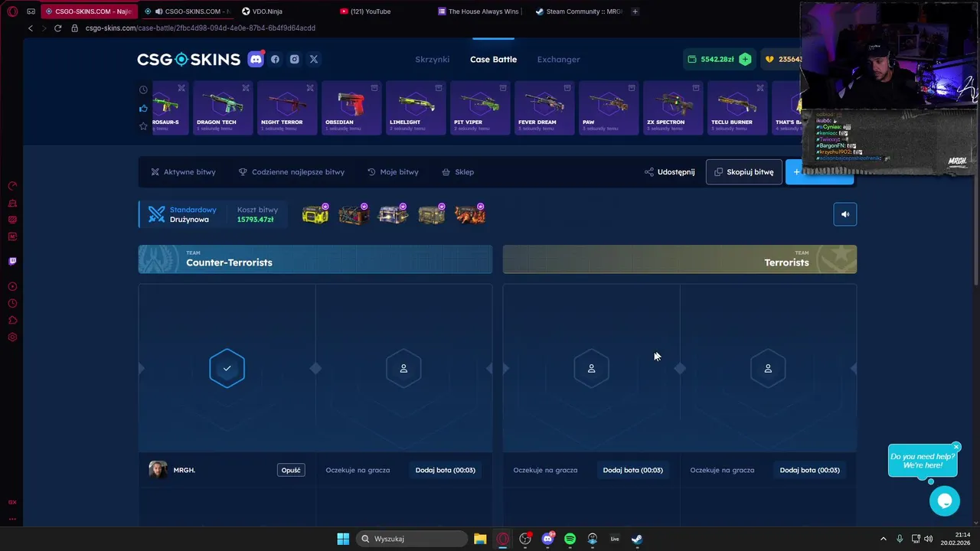The height and width of the screenshot is (551, 980).
Task: Click the Opera logo menu button
Action: tap(12, 11)
